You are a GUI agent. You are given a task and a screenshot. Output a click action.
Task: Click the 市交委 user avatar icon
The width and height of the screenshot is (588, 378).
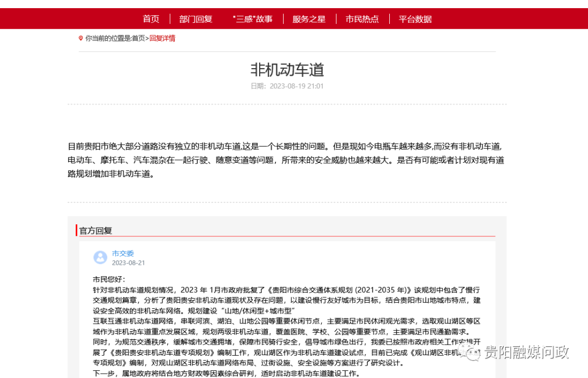pos(100,258)
